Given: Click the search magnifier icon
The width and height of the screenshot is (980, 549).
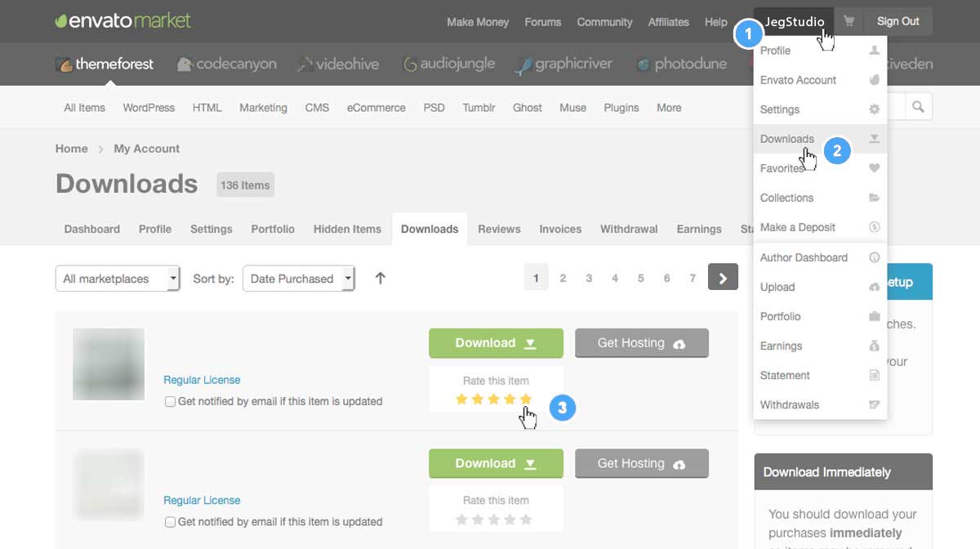Looking at the screenshot, I should click(x=918, y=107).
